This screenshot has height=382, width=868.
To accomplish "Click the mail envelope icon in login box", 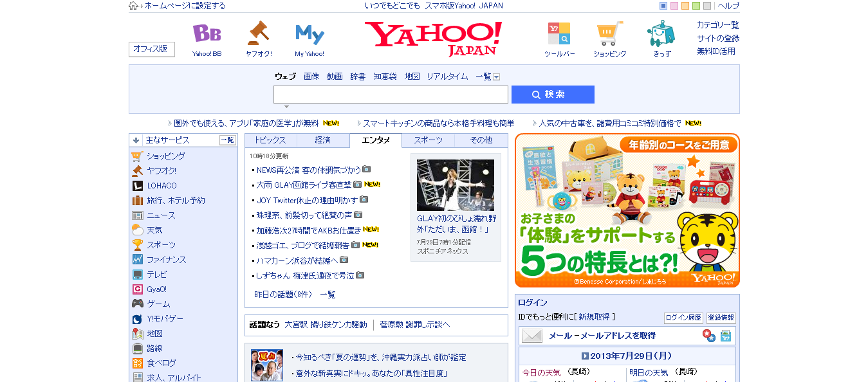I will pyautogui.click(x=532, y=336).
